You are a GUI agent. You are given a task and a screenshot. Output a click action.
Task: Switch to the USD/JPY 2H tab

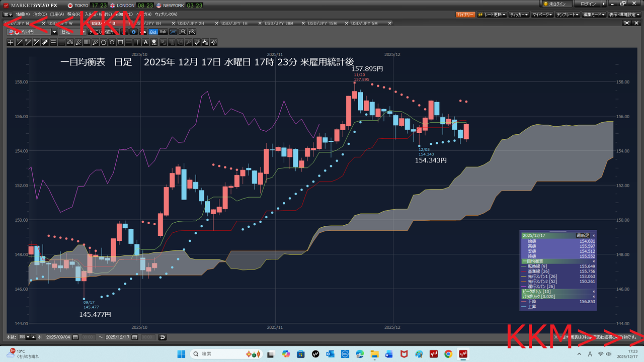click(x=198, y=23)
